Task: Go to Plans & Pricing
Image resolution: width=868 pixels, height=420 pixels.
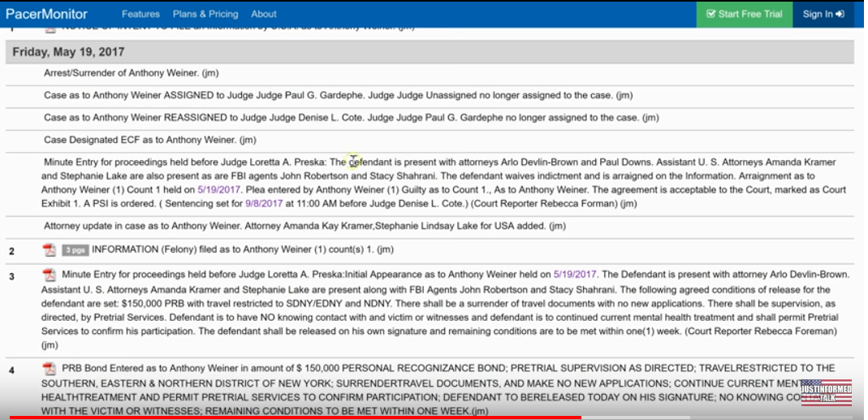Action: (x=205, y=14)
